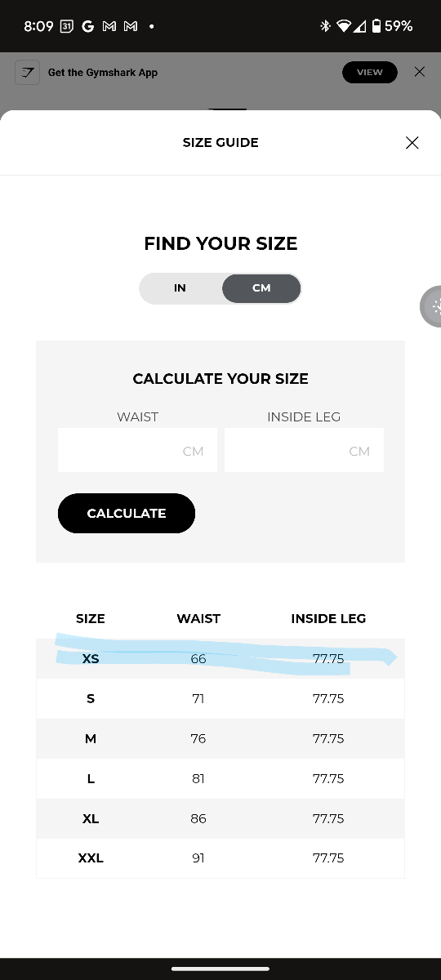The width and height of the screenshot is (441, 980).
Task: Select the XS size row
Action: (220, 658)
